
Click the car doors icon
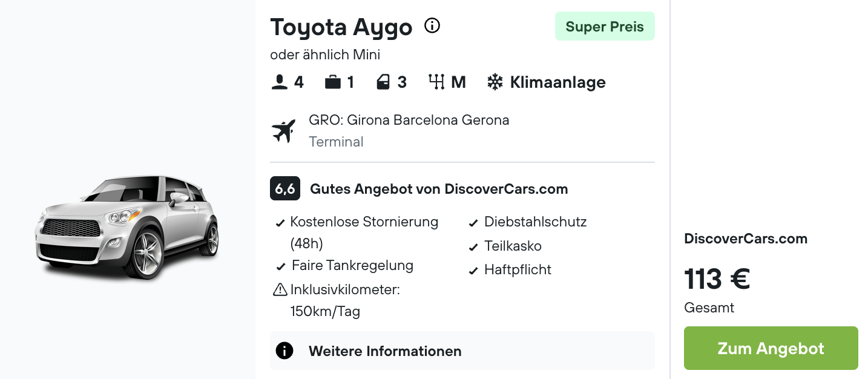click(383, 82)
